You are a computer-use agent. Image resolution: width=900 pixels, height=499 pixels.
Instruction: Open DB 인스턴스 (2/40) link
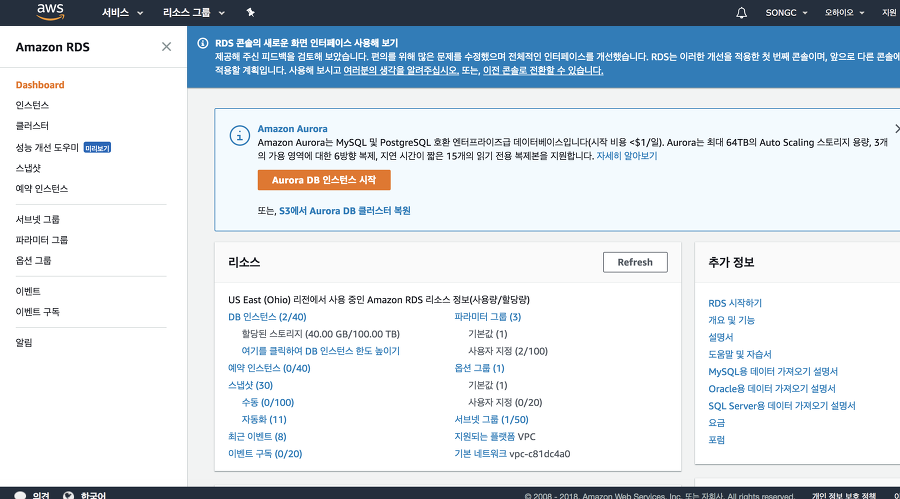(x=267, y=317)
